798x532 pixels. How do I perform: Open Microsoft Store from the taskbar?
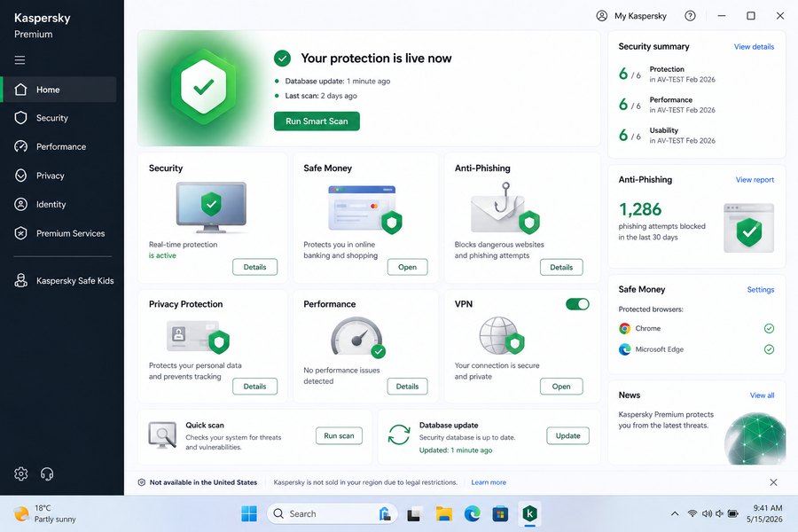pyautogui.click(x=500, y=513)
